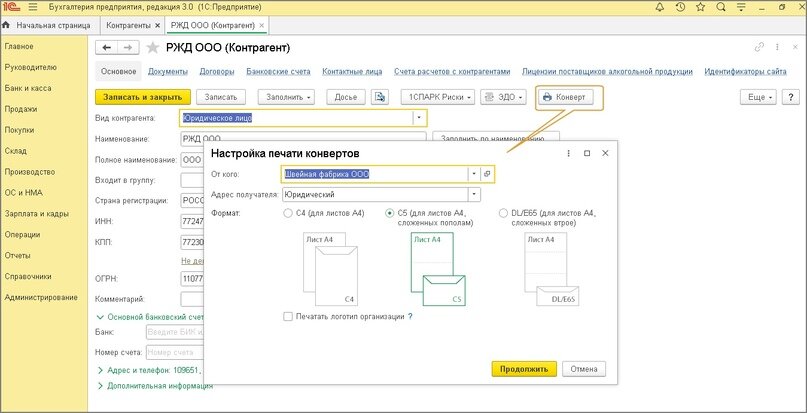This screenshot has width=807, height=413.
Task: Open help for Печатать логотип организации
Action: point(410,317)
